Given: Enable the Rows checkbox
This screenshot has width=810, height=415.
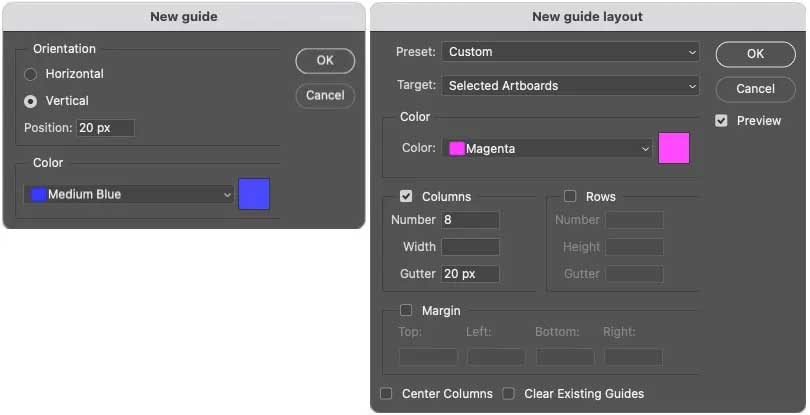Looking at the screenshot, I should pos(570,197).
